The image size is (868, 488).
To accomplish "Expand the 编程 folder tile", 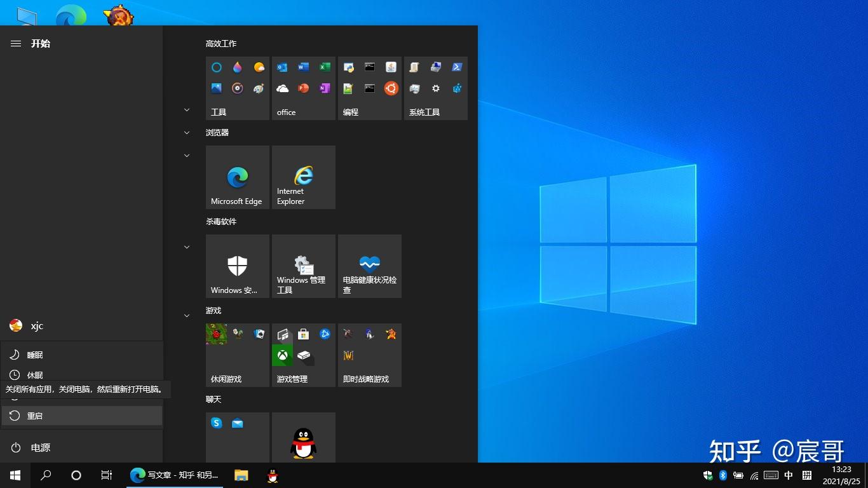I will click(370, 88).
